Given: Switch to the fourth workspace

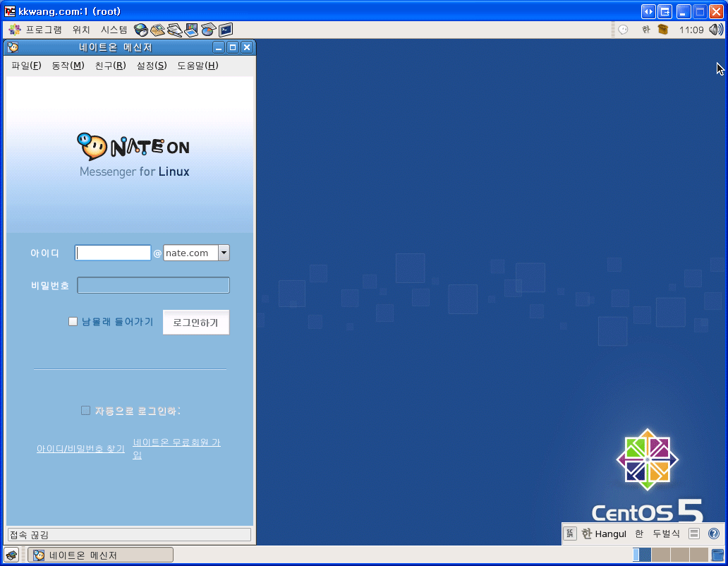Looking at the screenshot, I should pyautogui.click(x=699, y=555).
